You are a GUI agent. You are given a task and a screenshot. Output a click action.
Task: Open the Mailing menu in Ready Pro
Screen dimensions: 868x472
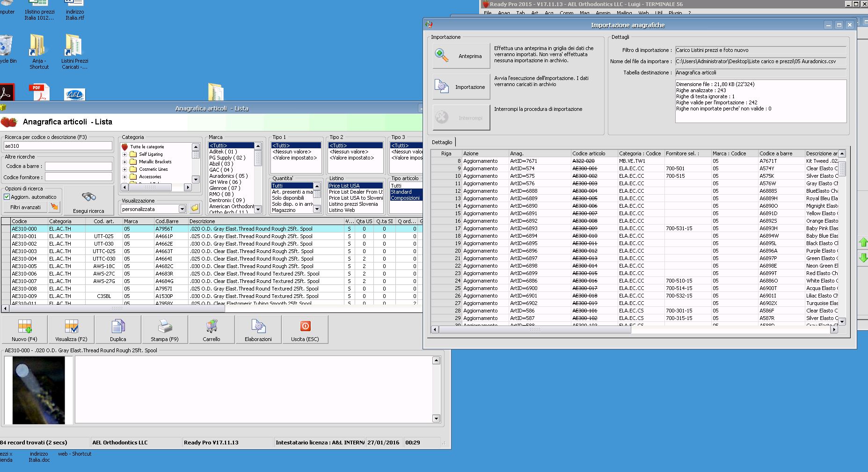624,13
